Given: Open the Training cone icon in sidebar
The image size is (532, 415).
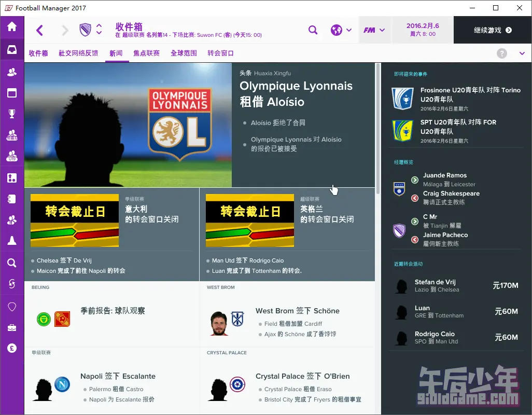Looking at the screenshot, I should point(12,241).
